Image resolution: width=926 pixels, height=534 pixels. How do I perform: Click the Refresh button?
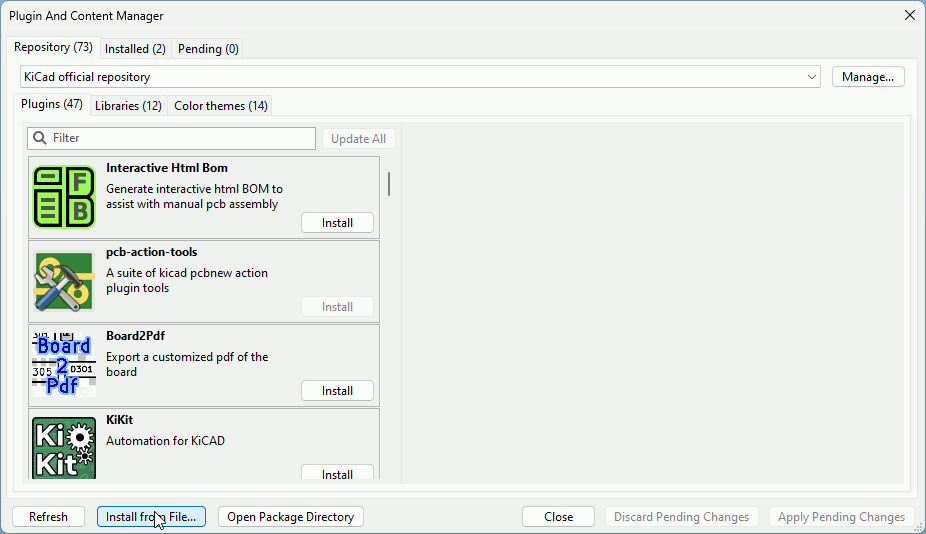click(48, 517)
